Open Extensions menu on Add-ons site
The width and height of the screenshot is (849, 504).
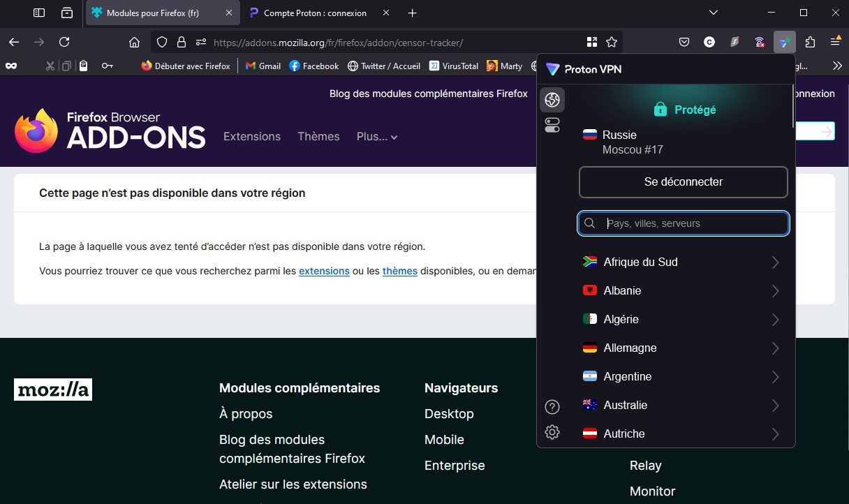(252, 137)
